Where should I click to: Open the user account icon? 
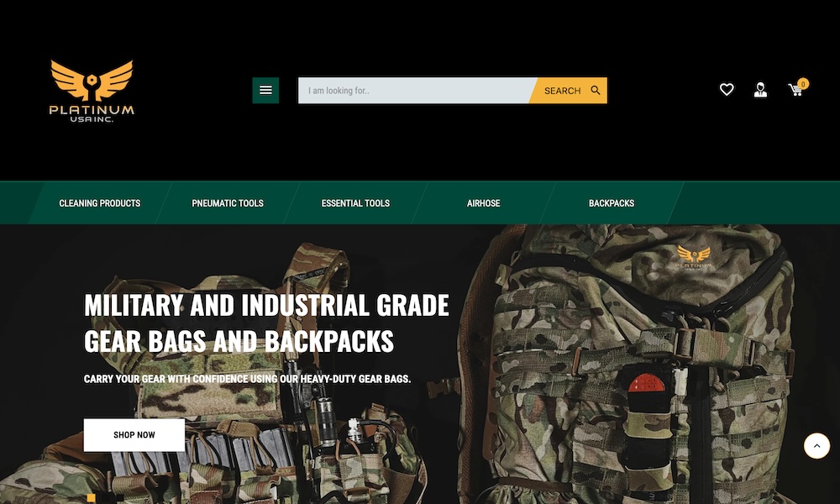pos(760,90)
